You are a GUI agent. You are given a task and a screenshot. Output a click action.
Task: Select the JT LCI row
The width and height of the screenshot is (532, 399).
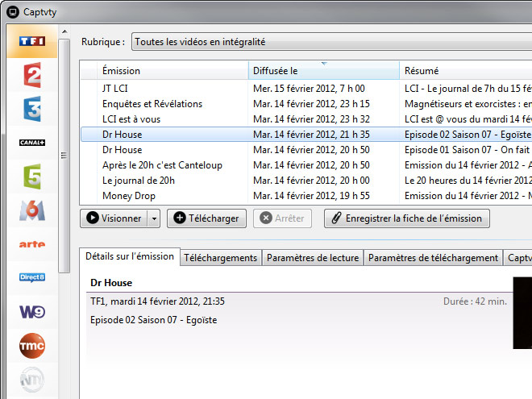click(x=306, y=89)
